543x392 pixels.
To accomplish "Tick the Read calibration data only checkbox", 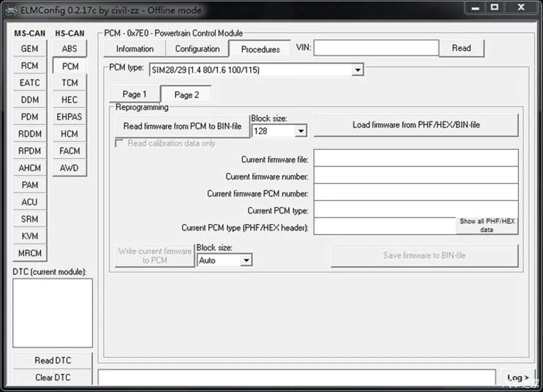I will [119, 144].
